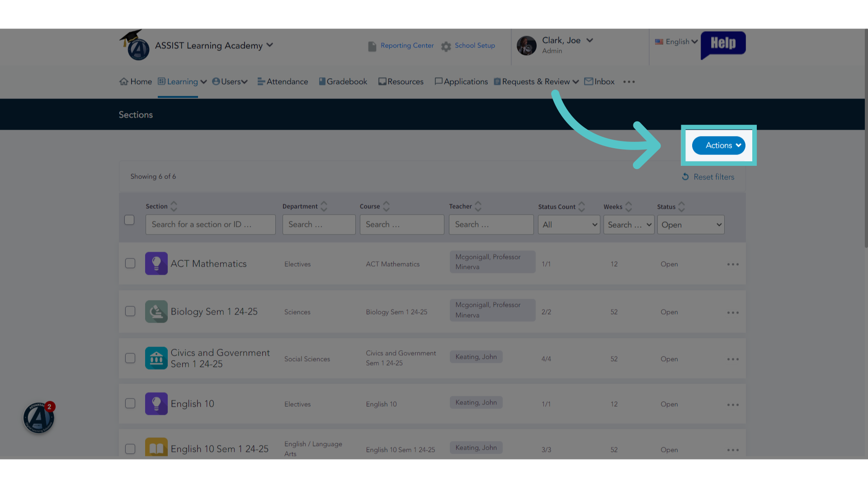Click the Help speech bubble icon
The width and height of the screenshot is (868, 488).
coord(723,44)
